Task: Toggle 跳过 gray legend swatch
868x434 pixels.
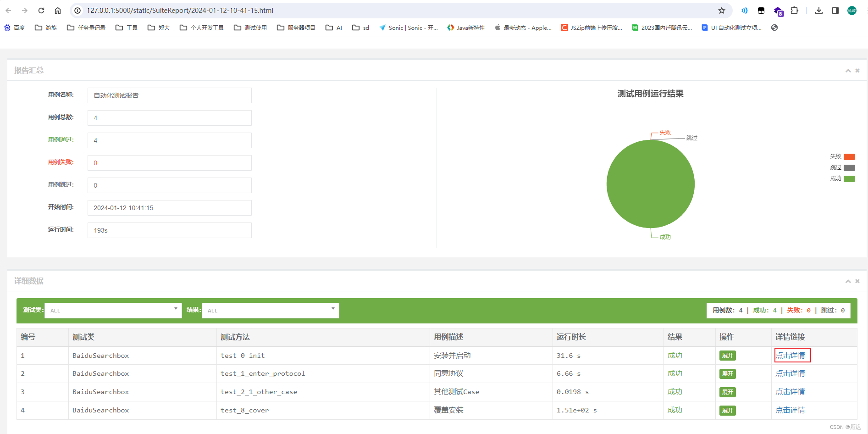Action: pyautogui.click(x=849, y=168)
